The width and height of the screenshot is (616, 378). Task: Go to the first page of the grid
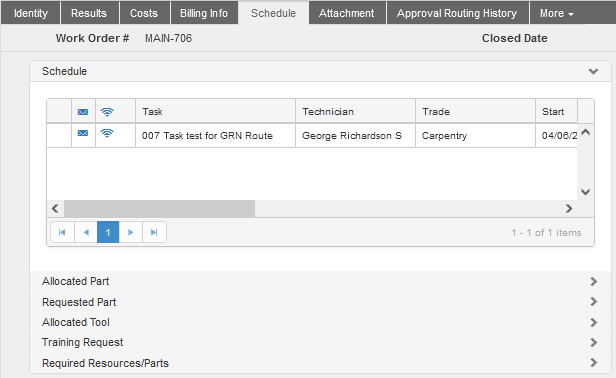[62, 232]
